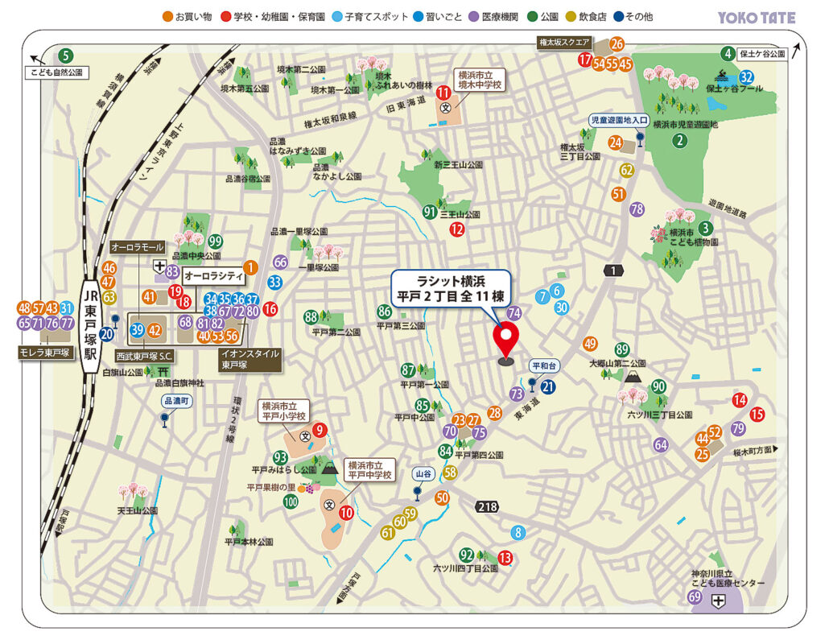Select the 医療機関 legend item
This screenshot has width=829, height=644.
click(499, 17)
